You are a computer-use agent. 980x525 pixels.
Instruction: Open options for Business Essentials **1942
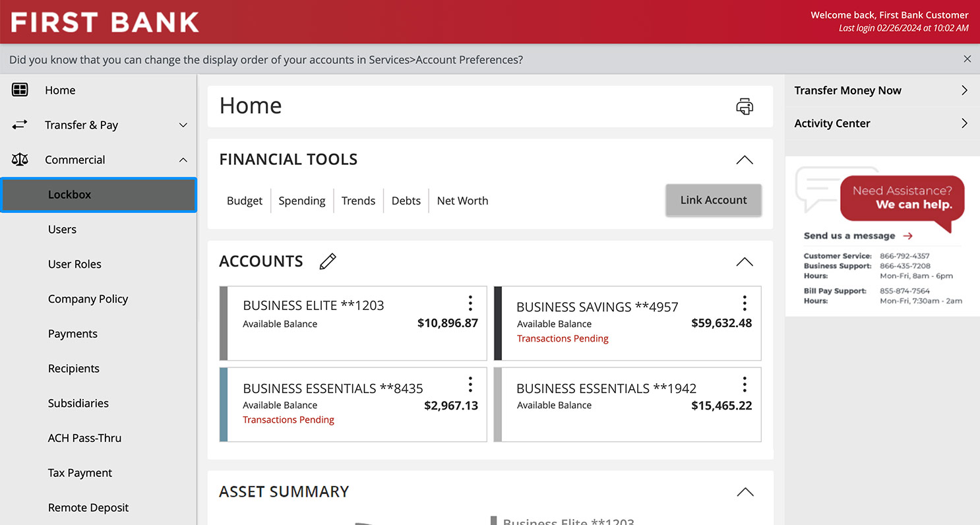coord(744,384)
